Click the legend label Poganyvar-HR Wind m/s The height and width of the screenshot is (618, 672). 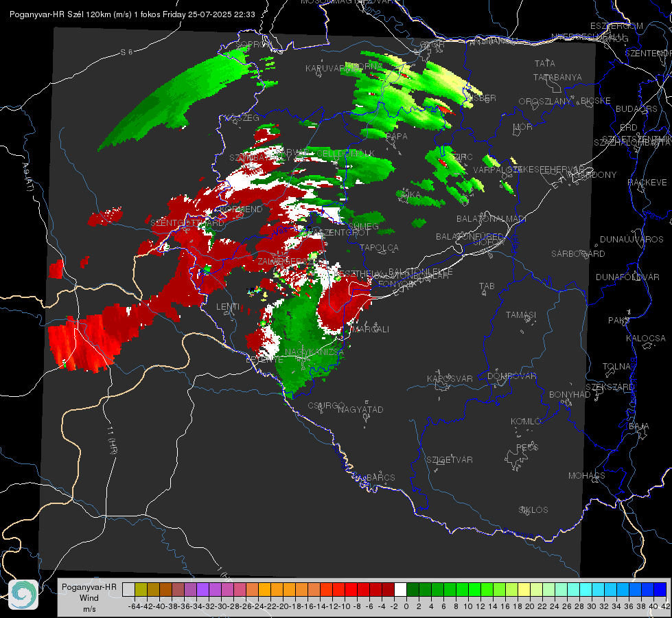[x=89, y=598]
